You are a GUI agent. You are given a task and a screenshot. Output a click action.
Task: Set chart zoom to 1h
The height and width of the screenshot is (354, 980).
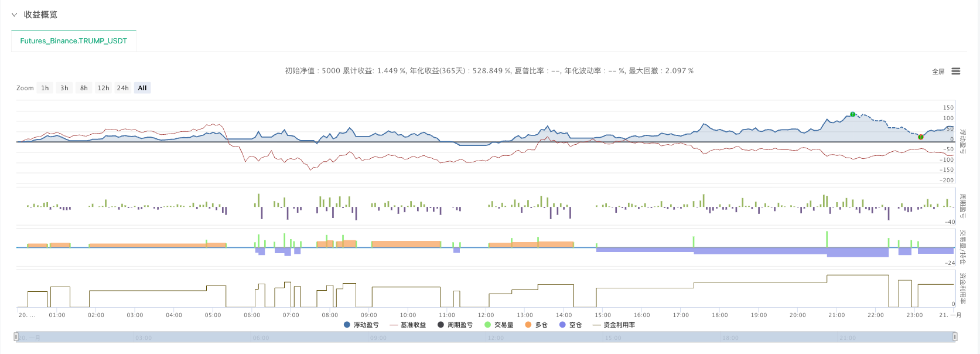tap(45, 88)
